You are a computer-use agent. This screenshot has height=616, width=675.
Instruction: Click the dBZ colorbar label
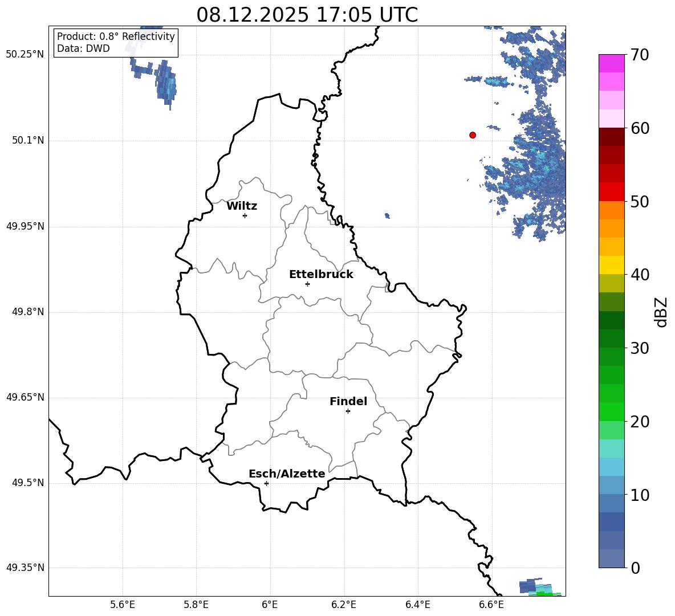point(660,312)
